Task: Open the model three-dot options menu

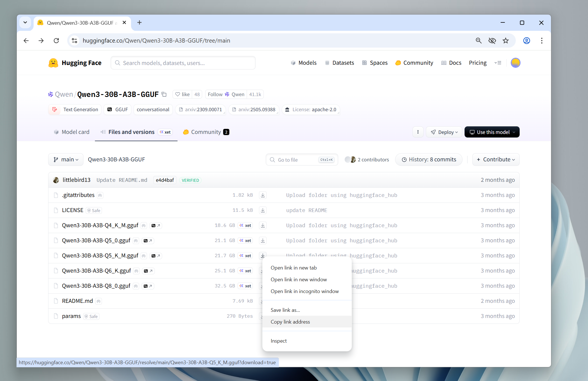Action: tap(418, 132)
